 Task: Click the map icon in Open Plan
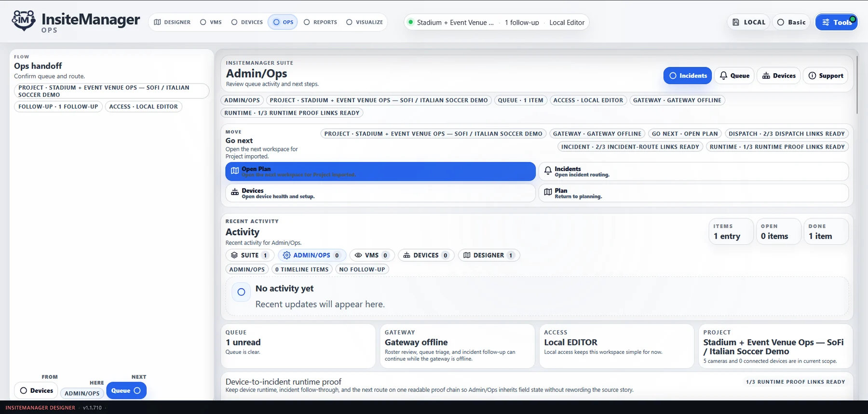coord(235,171)
